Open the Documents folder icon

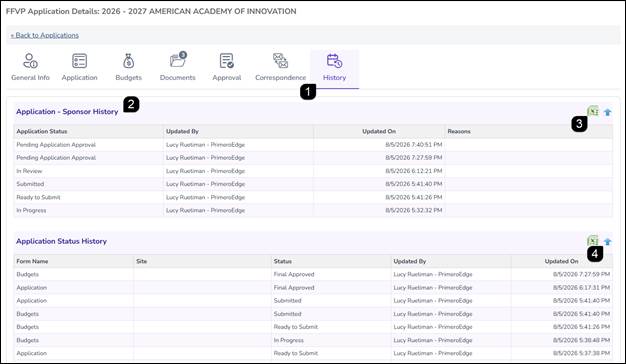click(178, 60)
